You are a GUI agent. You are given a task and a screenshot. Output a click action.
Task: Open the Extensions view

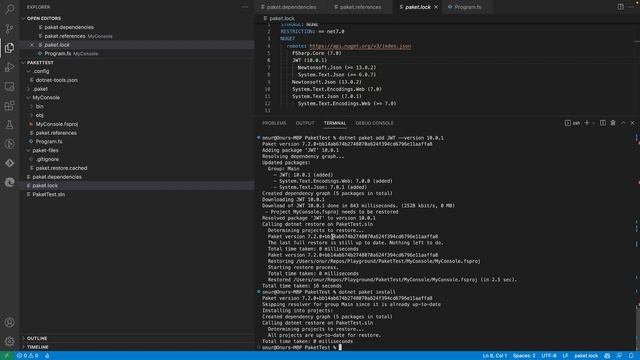[x=9, y=106]
